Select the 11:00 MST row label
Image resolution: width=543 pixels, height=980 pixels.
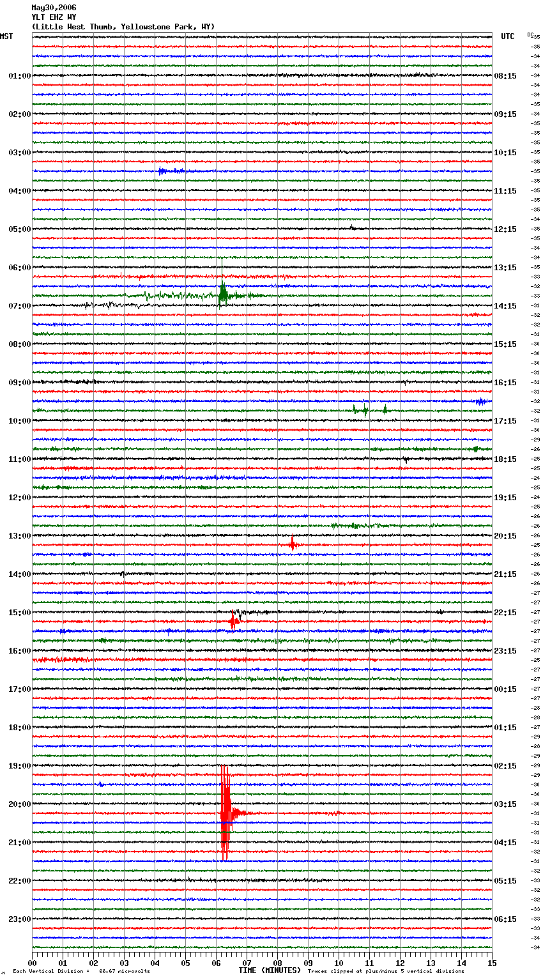19,459
